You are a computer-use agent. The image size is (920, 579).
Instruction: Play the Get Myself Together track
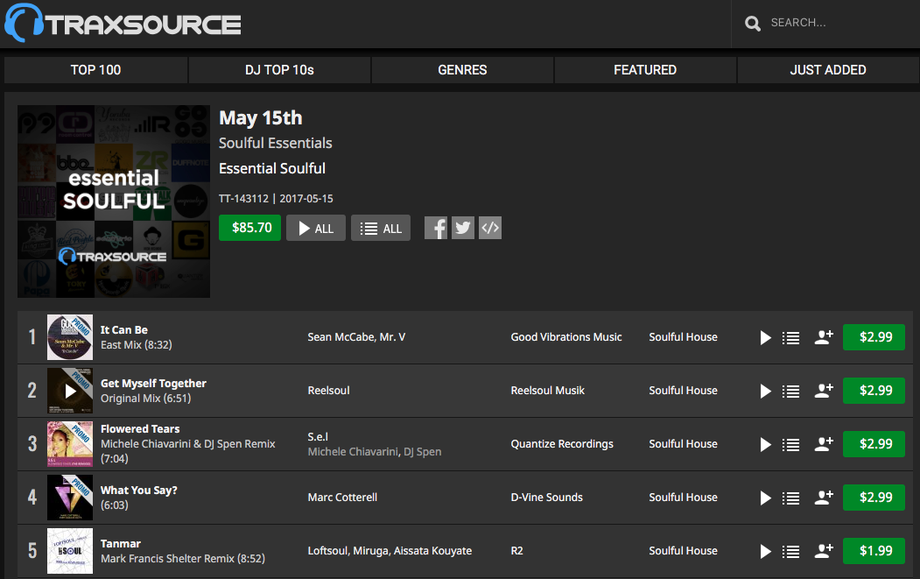pyautogui.click(x=765, y=391)
